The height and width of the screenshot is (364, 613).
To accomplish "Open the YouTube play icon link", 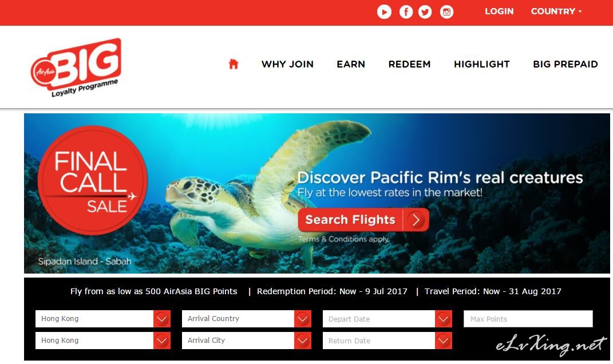I will (384, 11).
